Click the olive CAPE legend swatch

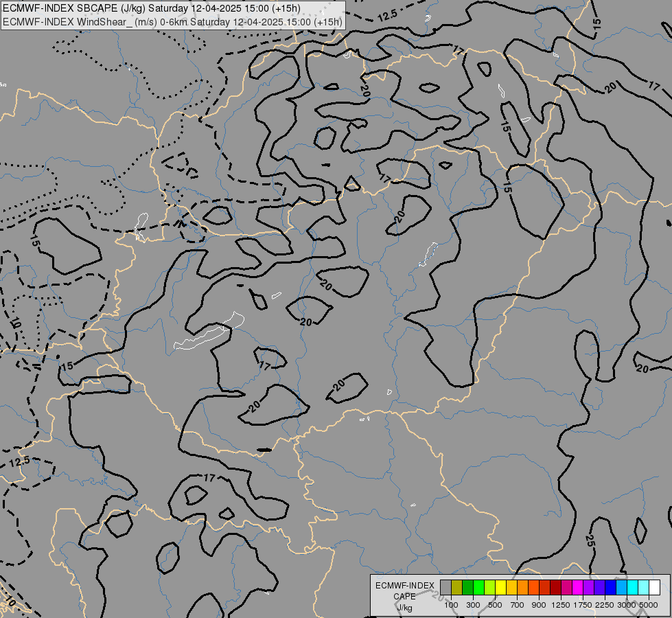pyautogui.click(x=457, y=588)
